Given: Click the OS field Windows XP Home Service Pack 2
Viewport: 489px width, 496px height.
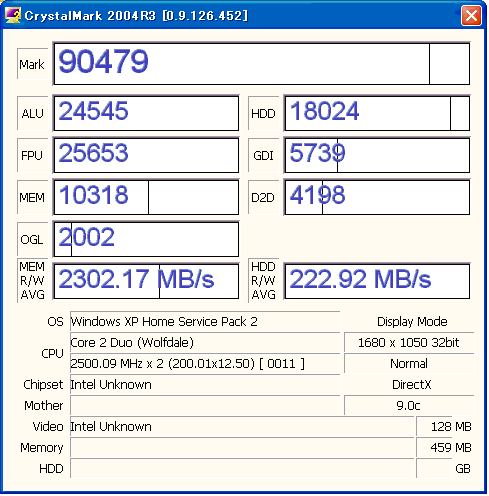Looking at the screenshot, I should (205, 321).
